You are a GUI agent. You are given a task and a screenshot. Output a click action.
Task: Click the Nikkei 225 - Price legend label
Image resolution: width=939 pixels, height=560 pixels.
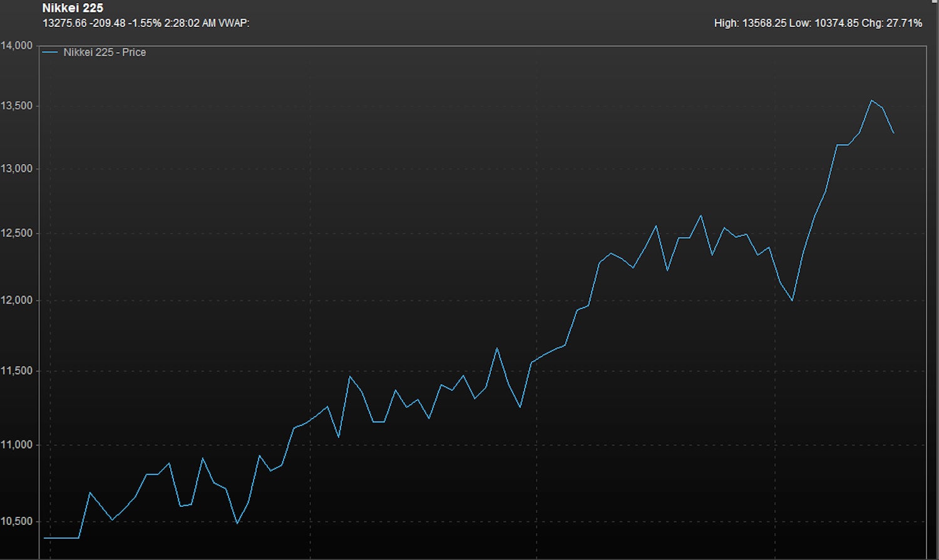(x=105, y=53)
